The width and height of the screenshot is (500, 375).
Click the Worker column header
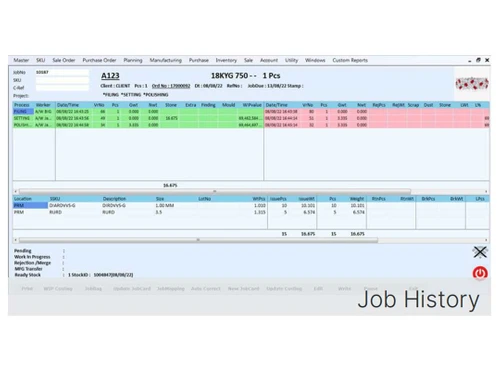[x=43, y=105]
